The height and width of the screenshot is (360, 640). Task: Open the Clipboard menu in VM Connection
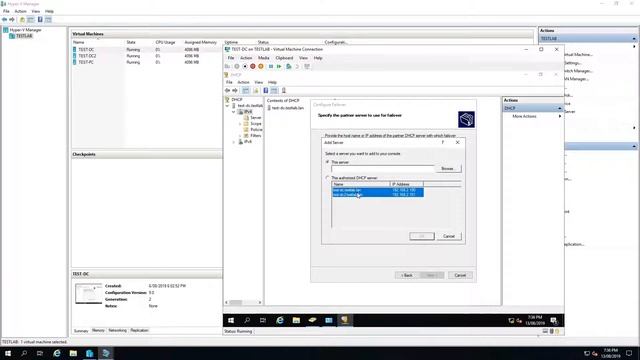coord(284,58)
